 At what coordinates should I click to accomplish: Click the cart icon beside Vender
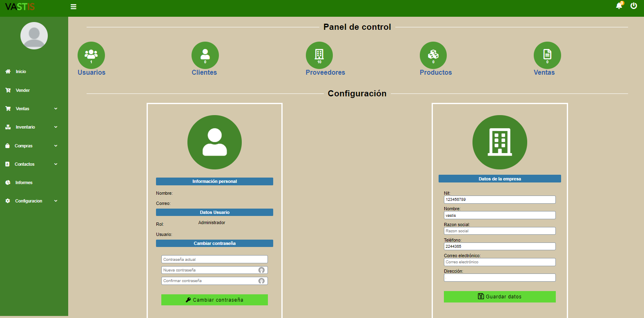[x=8, y=90]
